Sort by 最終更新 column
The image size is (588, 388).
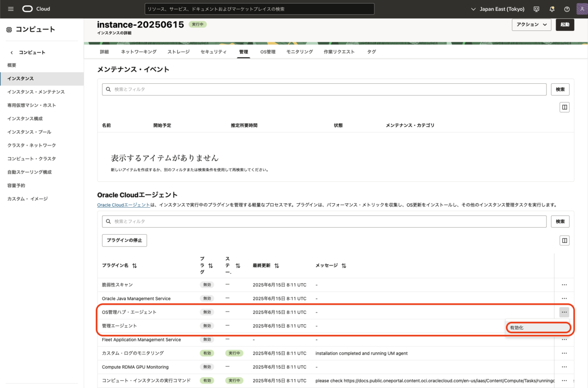[277, 266]
